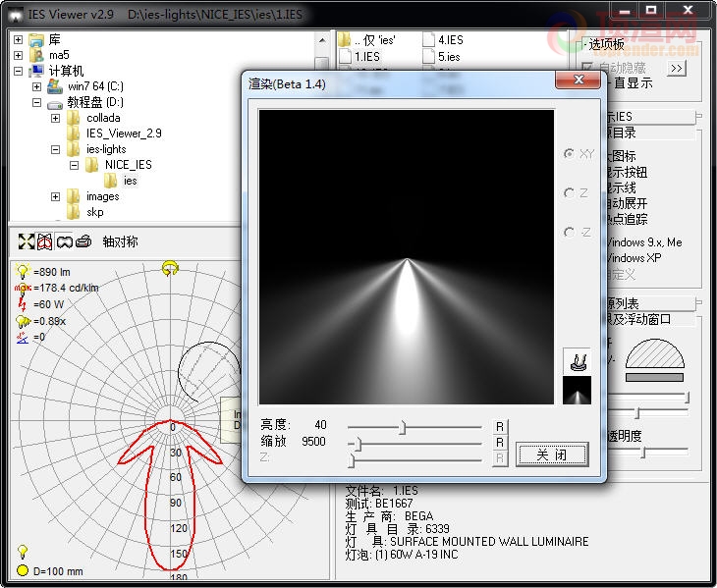The image size is (717, 588).
Task: Click the tilt angle icon beside =0
Action: point(22,338)
